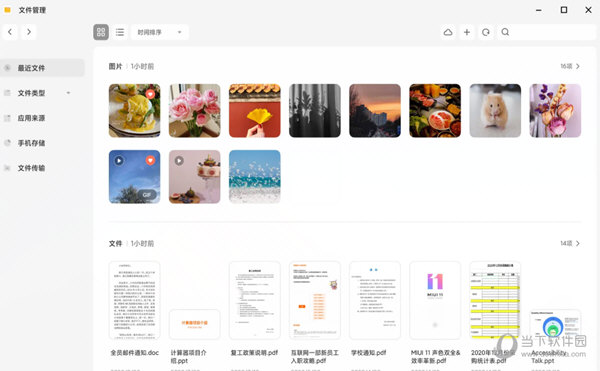Open the sunset skyline photo
The image size is (600, 371).
click(375, 111)
